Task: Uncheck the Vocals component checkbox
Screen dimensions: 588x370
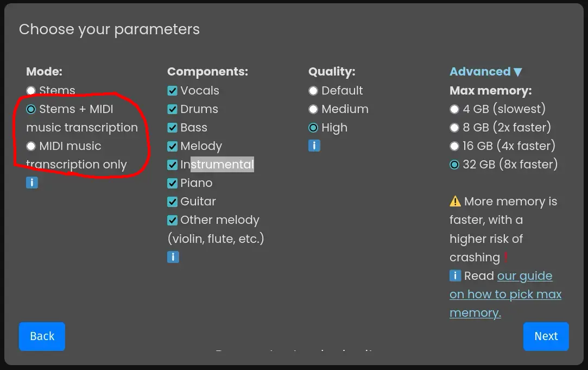Action: coord(173,91)
